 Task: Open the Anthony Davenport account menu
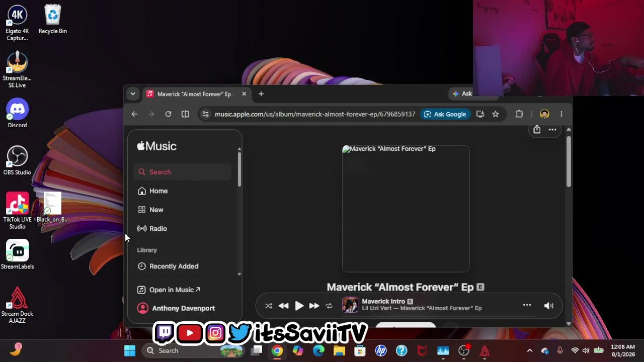pos(176,308)
